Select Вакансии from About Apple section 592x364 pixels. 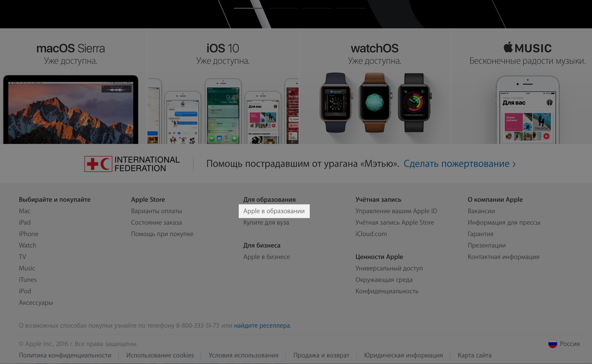(481, 211)
